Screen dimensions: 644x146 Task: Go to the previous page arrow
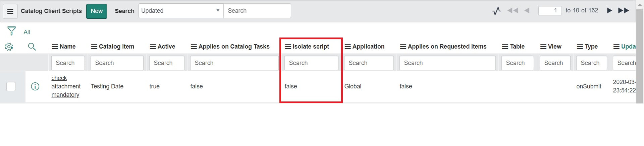pos(527,11)
